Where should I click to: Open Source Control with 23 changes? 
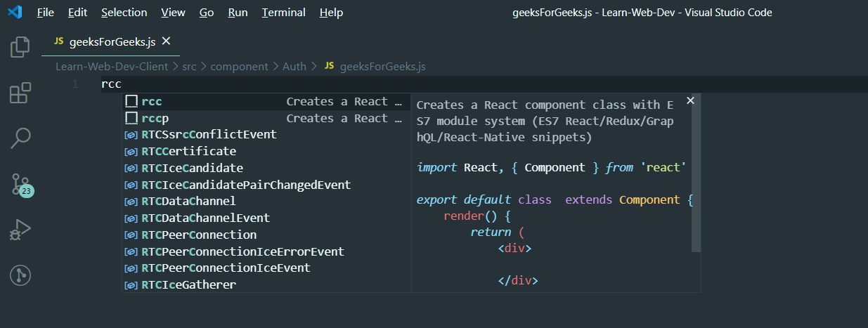coord(20,184)
